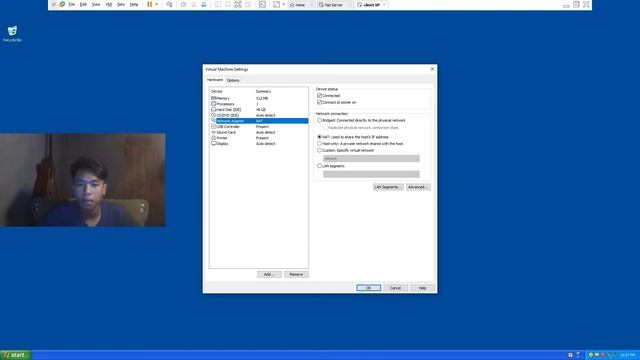Open the Help menu
This screenshot has height=360, width=640.
[134, 4]
